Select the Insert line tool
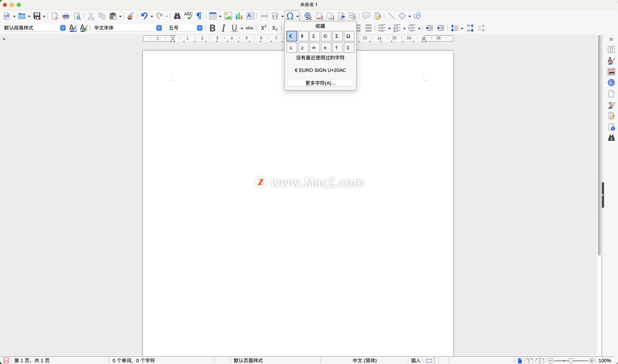618x364 pixels. pos(391,16)
